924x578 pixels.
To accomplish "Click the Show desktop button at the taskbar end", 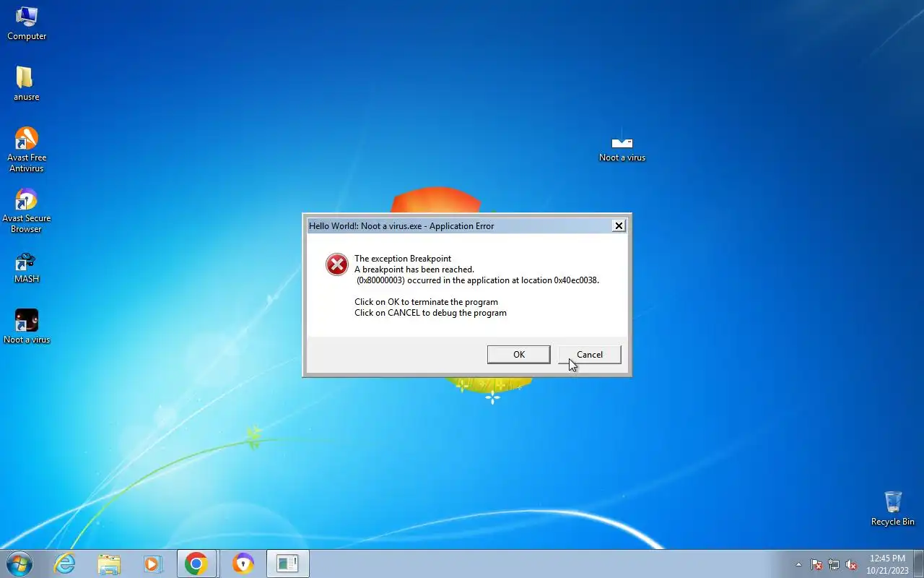I will click(x=918, y=564).
